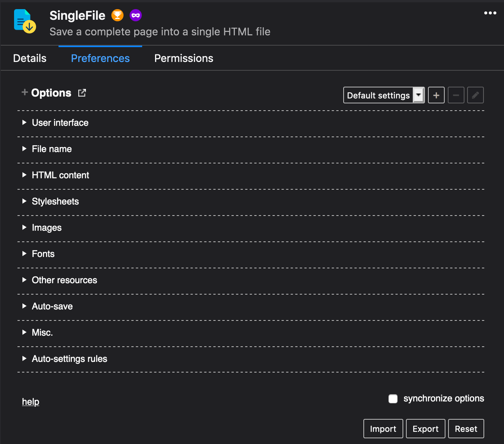Add a new profile with plus button

[x=436, y=95]
